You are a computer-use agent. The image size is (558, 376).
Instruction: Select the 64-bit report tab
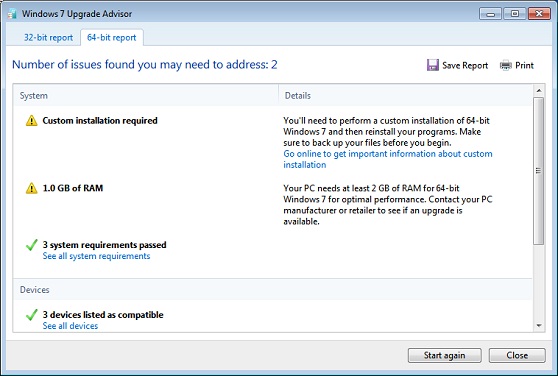coord(112,37)
